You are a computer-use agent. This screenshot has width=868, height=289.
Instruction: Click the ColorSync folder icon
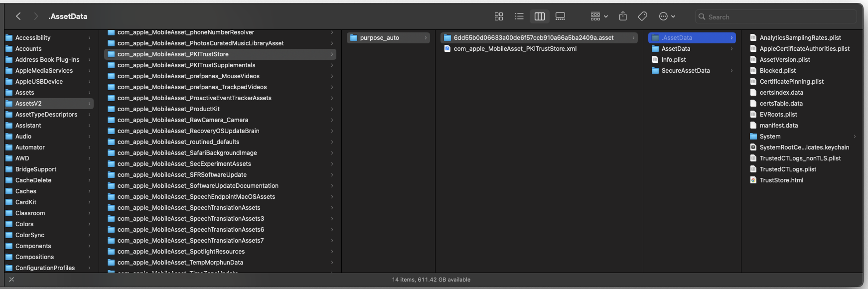(9, 235)
